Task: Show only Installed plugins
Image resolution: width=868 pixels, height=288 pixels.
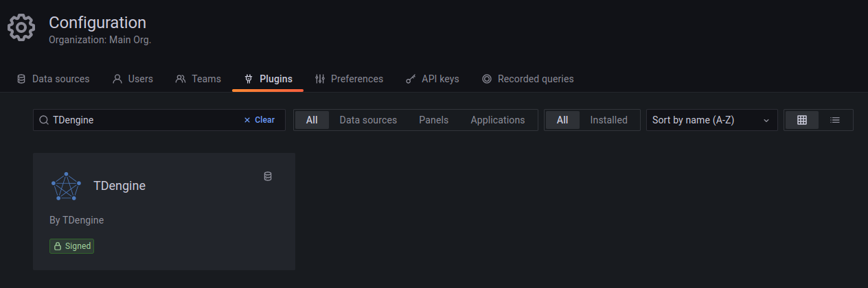Action: coord(608,120)
